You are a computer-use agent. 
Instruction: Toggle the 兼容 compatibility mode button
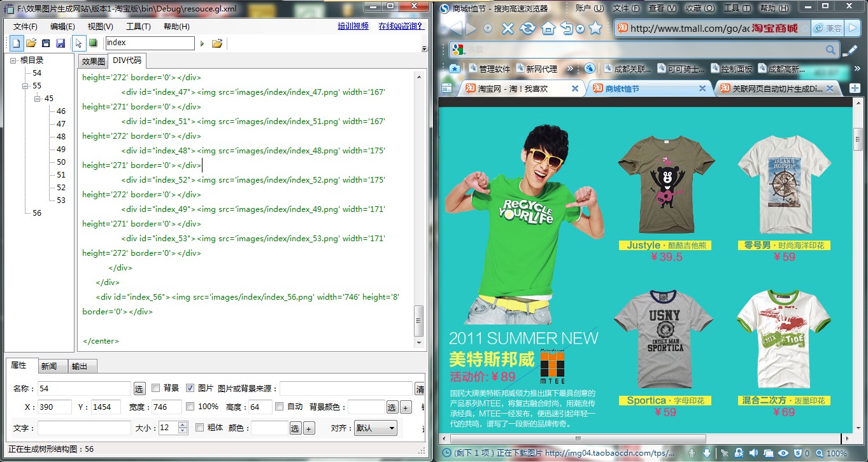tap(828, 29)
